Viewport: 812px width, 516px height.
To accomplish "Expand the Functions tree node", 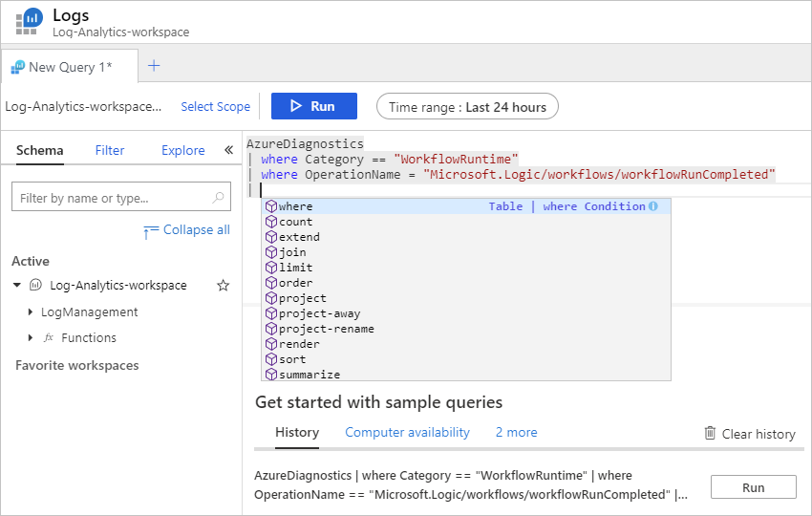I will 31,338.
